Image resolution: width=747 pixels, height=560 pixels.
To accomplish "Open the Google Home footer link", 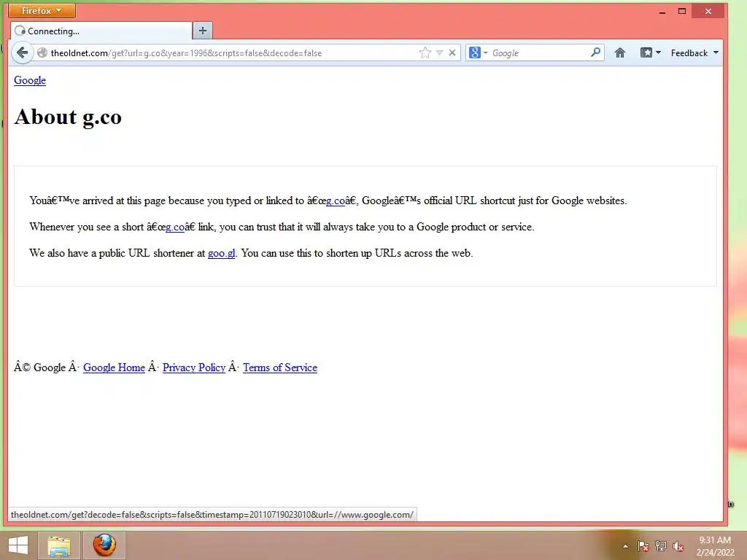I will [114, 367].
